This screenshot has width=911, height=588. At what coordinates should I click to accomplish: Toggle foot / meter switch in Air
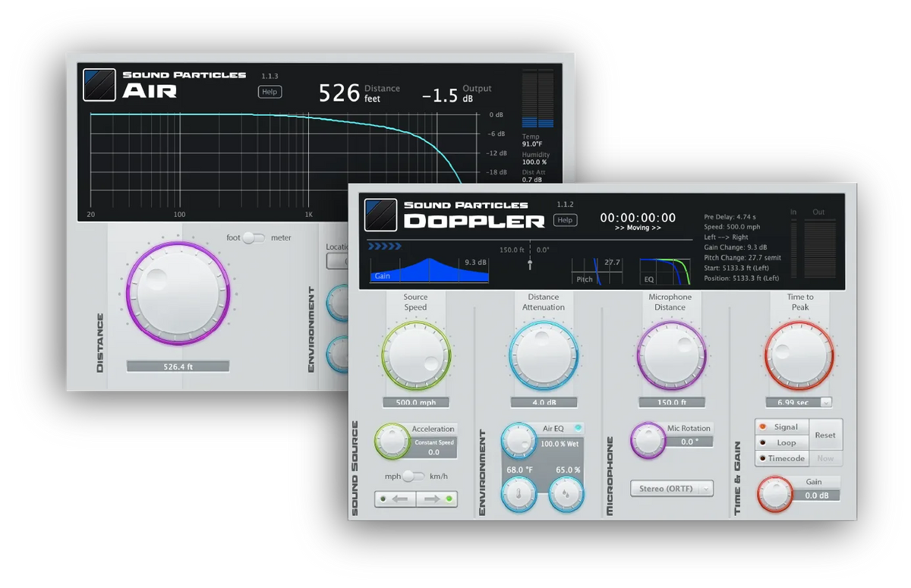[x=255, y=237]
